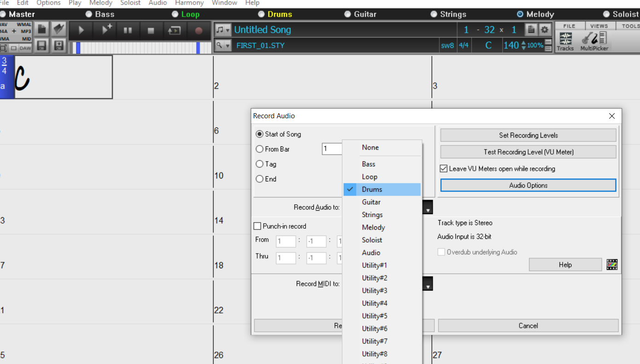Expand the style picker dropdown arrow
The image size is (640, 364).
tap(228, 45)
